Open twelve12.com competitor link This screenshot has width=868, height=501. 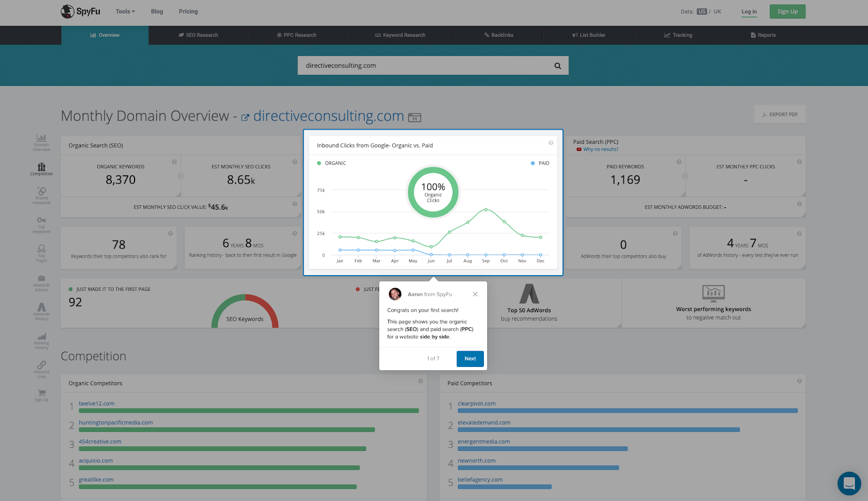click(x=97, y=404)
